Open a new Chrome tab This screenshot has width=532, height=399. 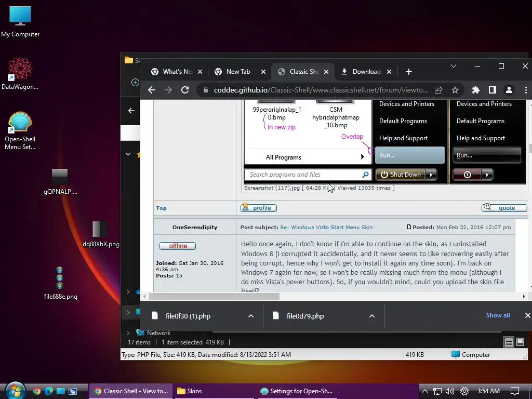(x=409, y=72)
